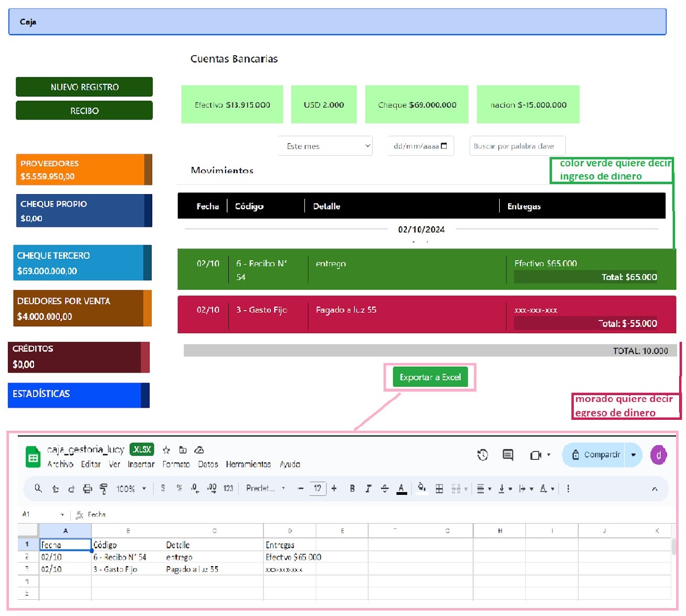
Task: Select the Efectivo $13.915.000 account tile
Action: pos(232,104)
